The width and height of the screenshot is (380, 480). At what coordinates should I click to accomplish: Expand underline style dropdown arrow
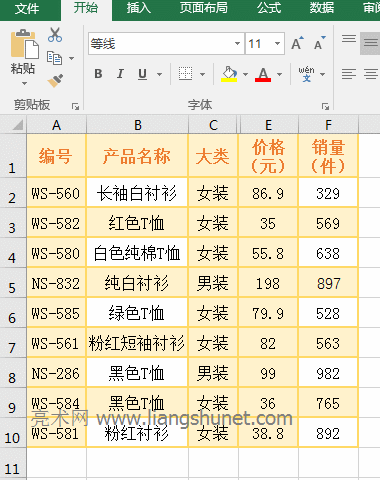tap(160, 74)
